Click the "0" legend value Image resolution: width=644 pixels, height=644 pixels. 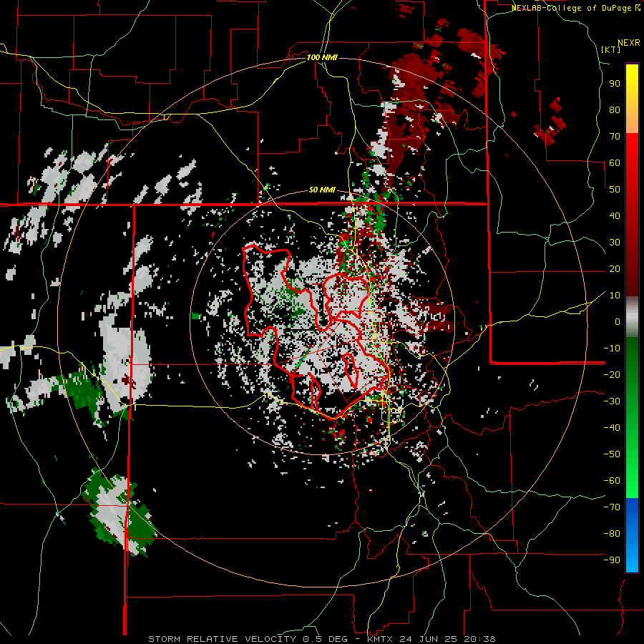pyautogui.click(x=618, y=321)
